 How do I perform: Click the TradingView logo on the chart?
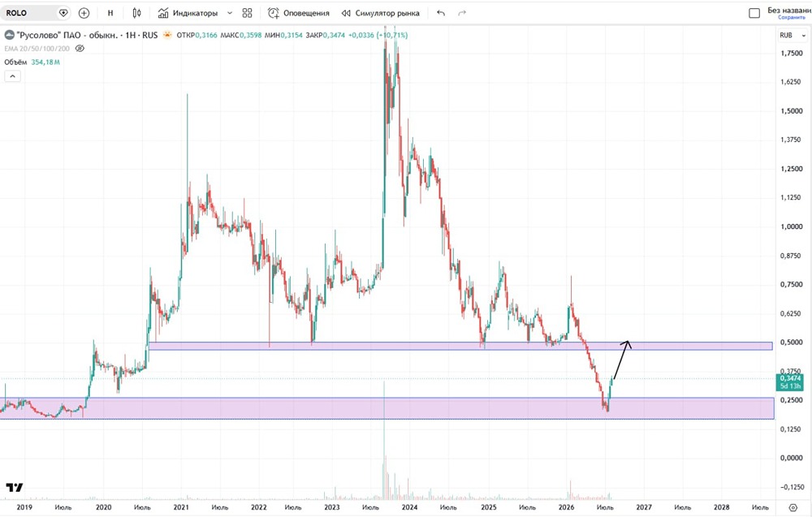tap(15, 488)
